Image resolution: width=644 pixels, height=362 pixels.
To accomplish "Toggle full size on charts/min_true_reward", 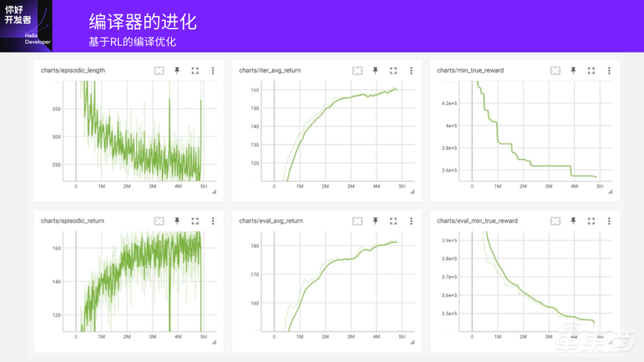I will point(591,70).
